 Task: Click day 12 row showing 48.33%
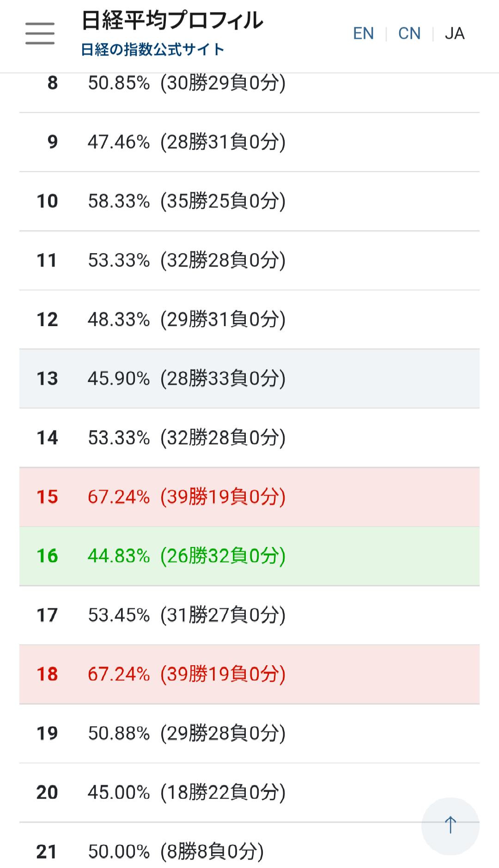pos(249,319)
